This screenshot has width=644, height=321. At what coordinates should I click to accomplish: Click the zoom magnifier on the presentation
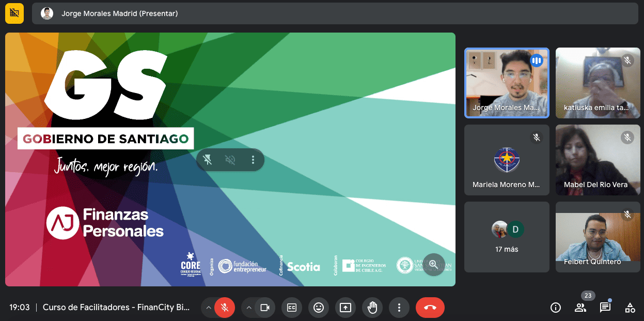coord(434,265)
